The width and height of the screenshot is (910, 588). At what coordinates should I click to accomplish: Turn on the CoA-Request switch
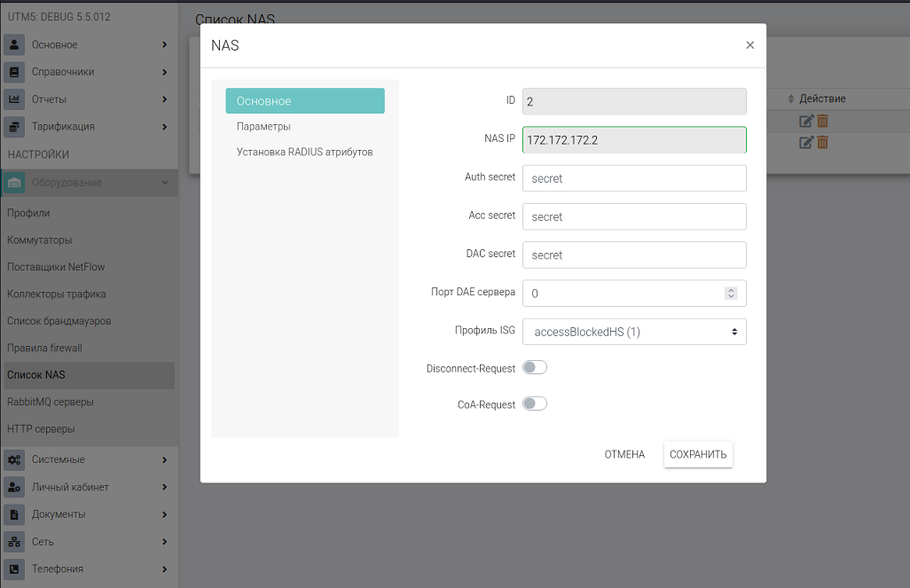point(535,404)
